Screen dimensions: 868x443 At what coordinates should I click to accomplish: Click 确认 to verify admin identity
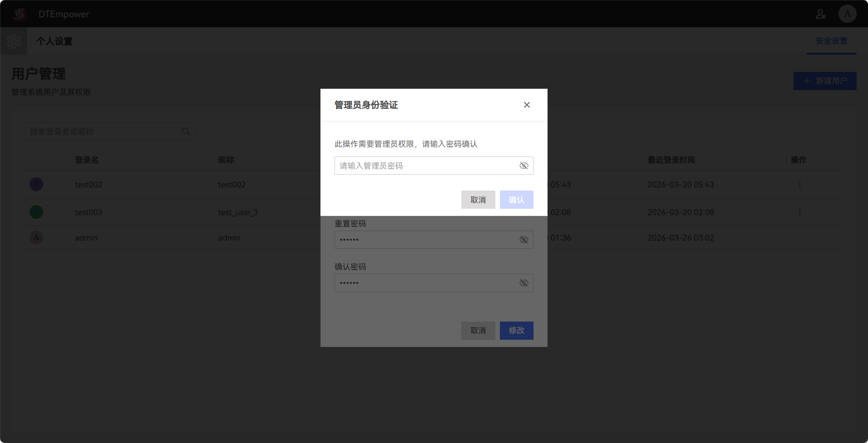pyautogui.click(x=516, y=200)
